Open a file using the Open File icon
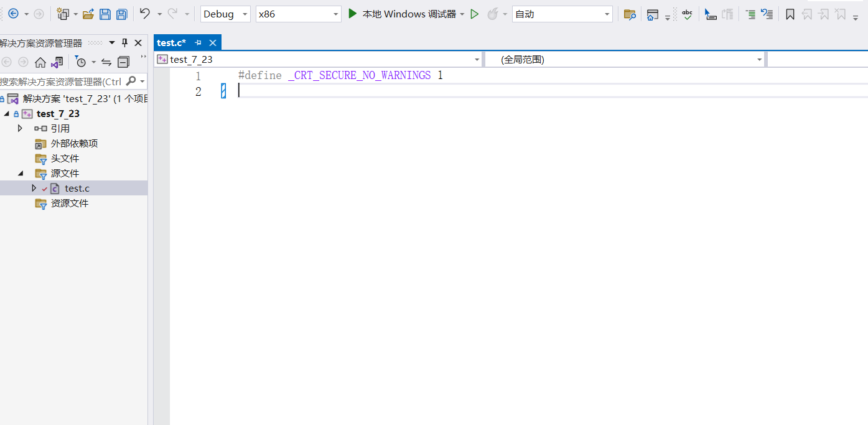 point(88,14)
